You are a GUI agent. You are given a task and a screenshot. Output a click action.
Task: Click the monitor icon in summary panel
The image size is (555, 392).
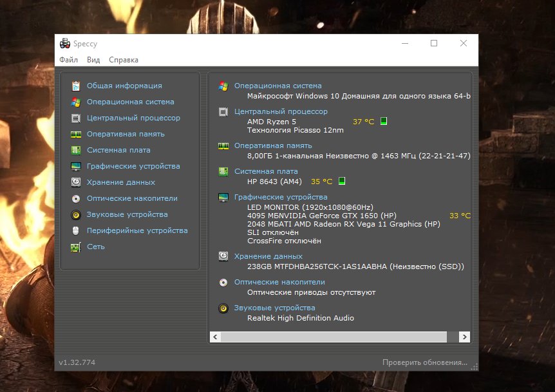pos(223,198)
